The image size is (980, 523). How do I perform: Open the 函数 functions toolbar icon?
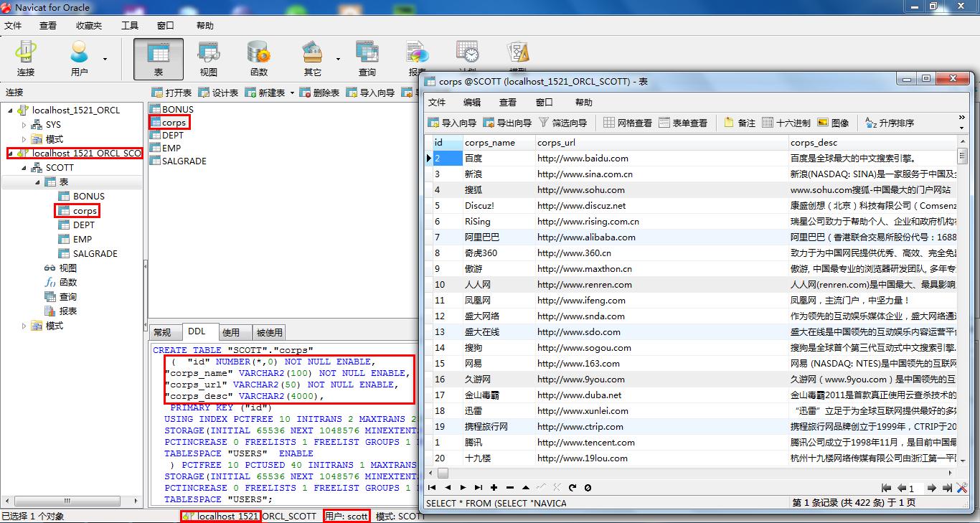pyautogui.click(x=259, y=59)
